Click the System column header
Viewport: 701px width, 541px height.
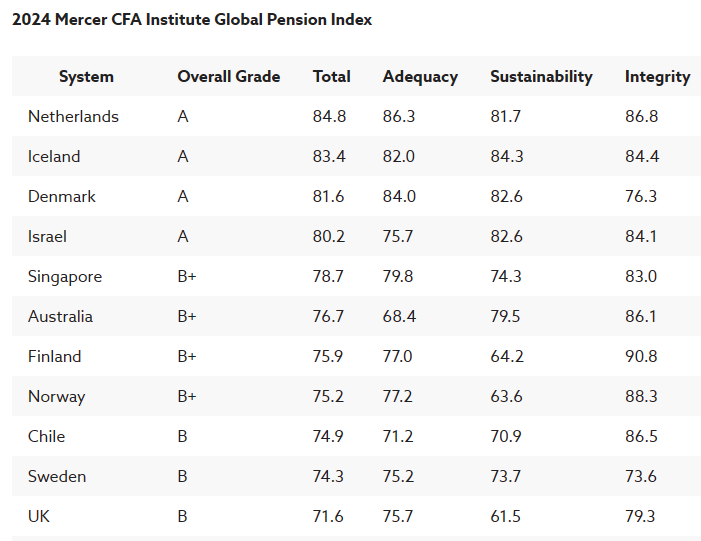86,77
